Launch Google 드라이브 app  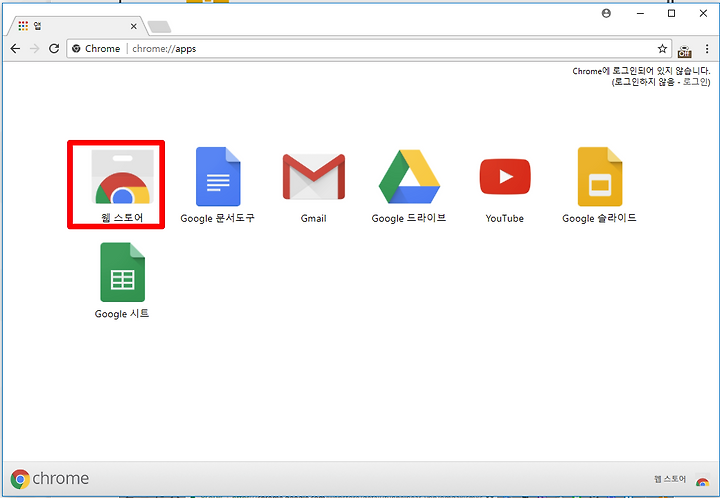(409, 176)
